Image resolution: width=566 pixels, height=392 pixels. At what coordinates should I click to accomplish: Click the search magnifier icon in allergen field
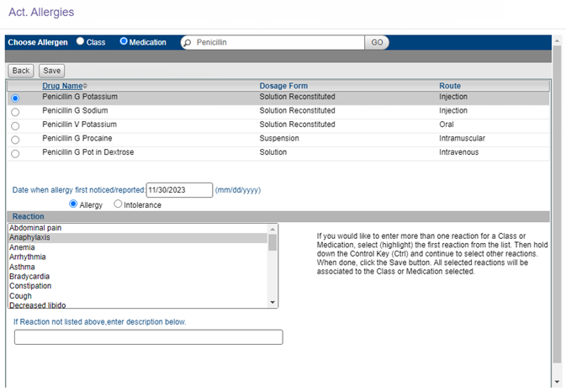187,42
